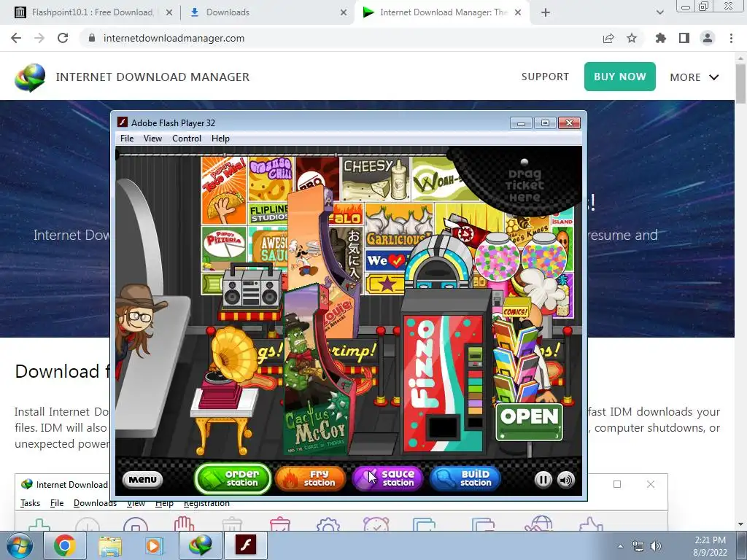Open Registration menu in IDM screenshot
Screen dimensions: 747x560
tap(206, 503)
